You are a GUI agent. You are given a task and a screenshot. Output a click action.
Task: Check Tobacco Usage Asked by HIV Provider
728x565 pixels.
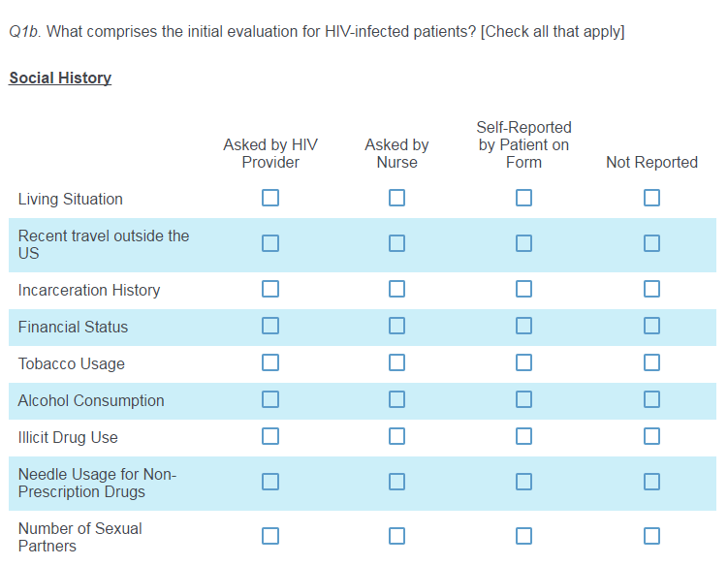[270, 362]
